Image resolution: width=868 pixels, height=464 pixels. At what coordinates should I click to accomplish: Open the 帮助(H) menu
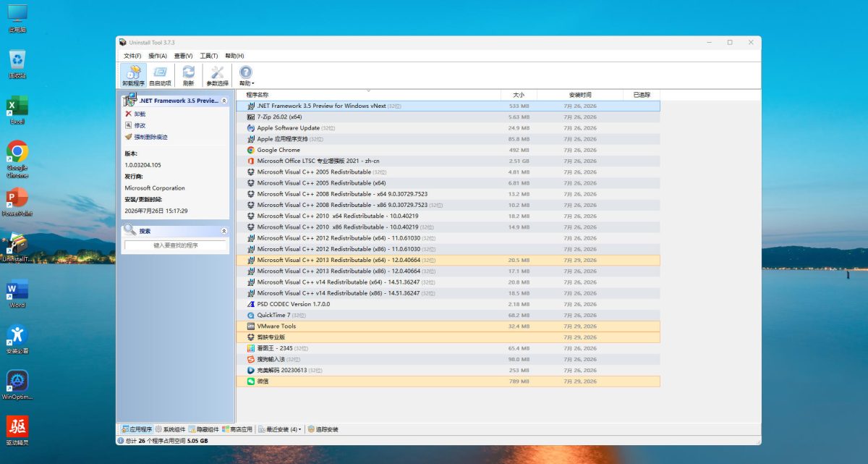click(234, 56)
